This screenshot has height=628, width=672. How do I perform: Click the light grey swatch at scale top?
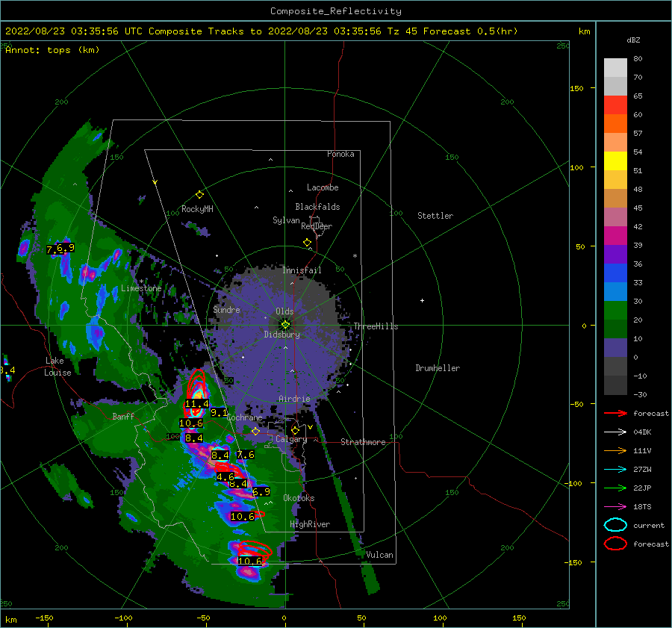[615, 68]
